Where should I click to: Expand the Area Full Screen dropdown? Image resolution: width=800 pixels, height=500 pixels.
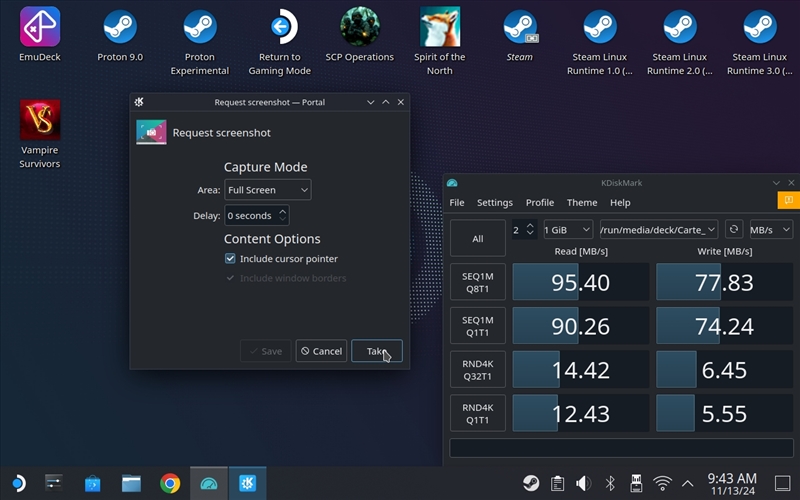[267, 190]
